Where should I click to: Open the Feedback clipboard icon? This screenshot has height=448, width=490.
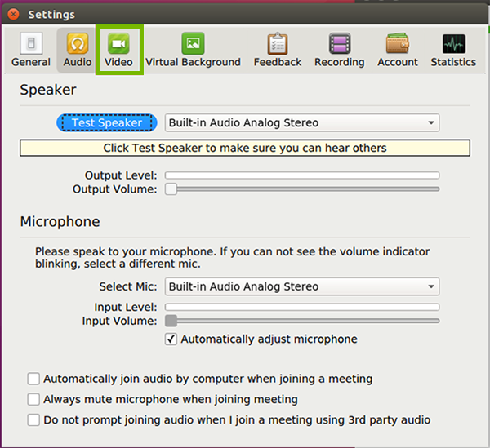[278, 43]
